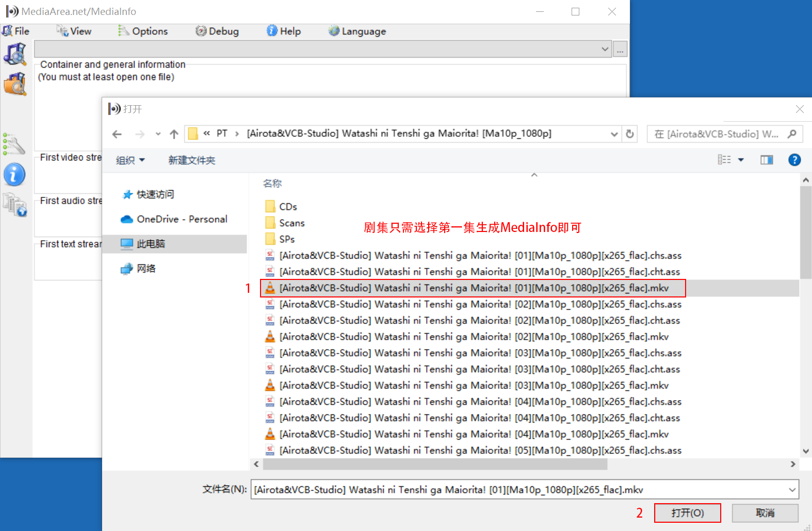
Task: Expand the view options dropdown arrow
Action: click(741, 160)
